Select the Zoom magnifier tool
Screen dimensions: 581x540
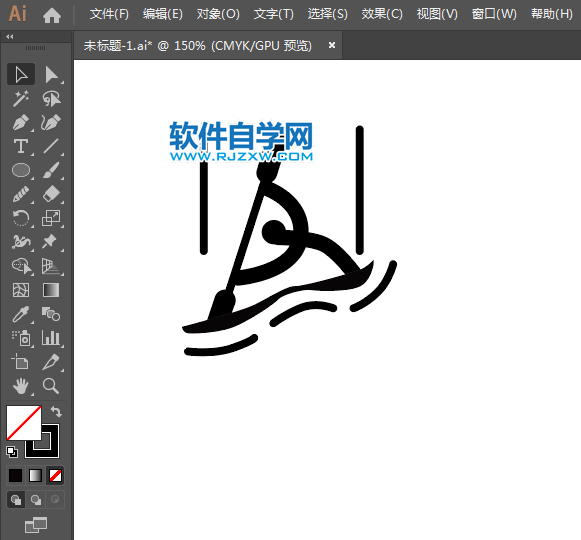tap(51, 386)
